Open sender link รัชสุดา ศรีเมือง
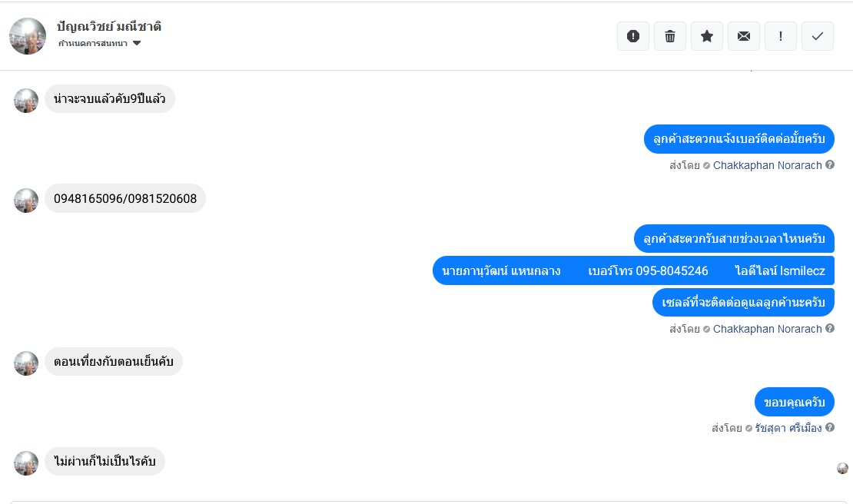The image size is (853, 504). click(788, 428)
